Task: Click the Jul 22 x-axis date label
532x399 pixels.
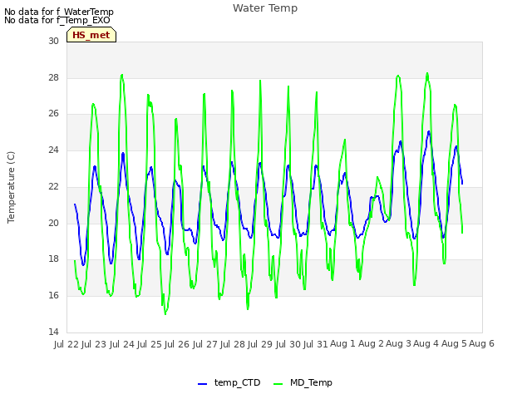Action: click(x=66, y=344)
